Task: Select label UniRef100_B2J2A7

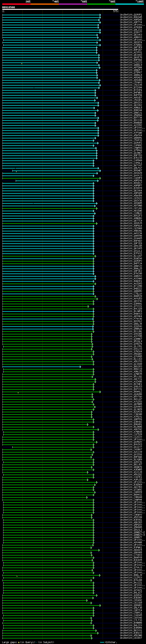Action: (x=131, y=256)
